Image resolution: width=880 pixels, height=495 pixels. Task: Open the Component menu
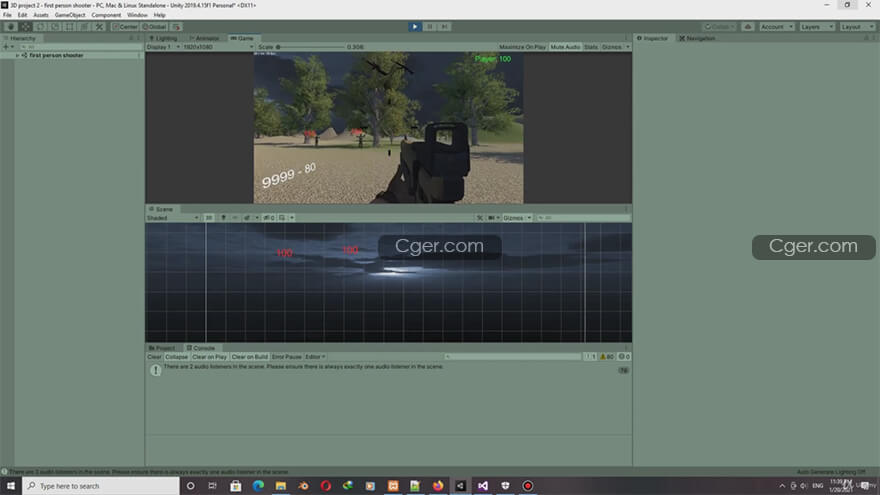[x=106, y=15]
